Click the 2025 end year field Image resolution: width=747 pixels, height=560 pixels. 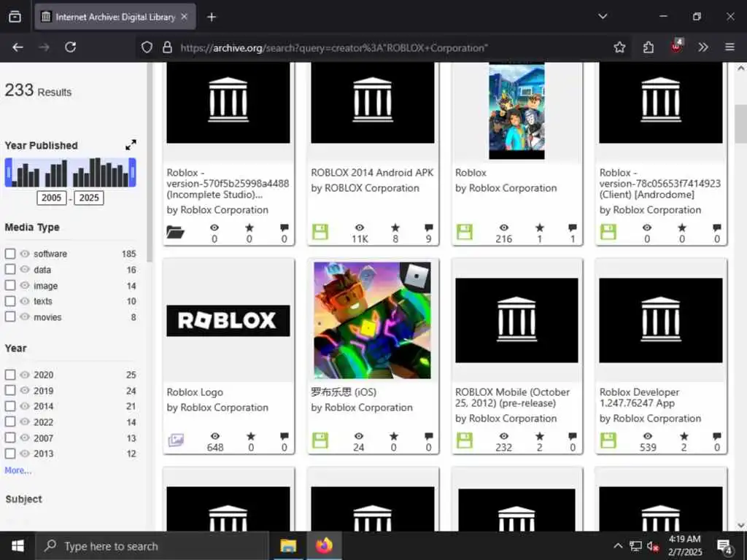[x=88, y=198]
